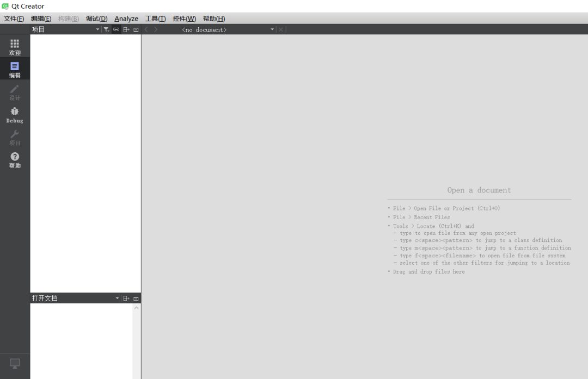588x379 pixels.
Task: Click the go back arrow button
Action: (x=146, y=29)
